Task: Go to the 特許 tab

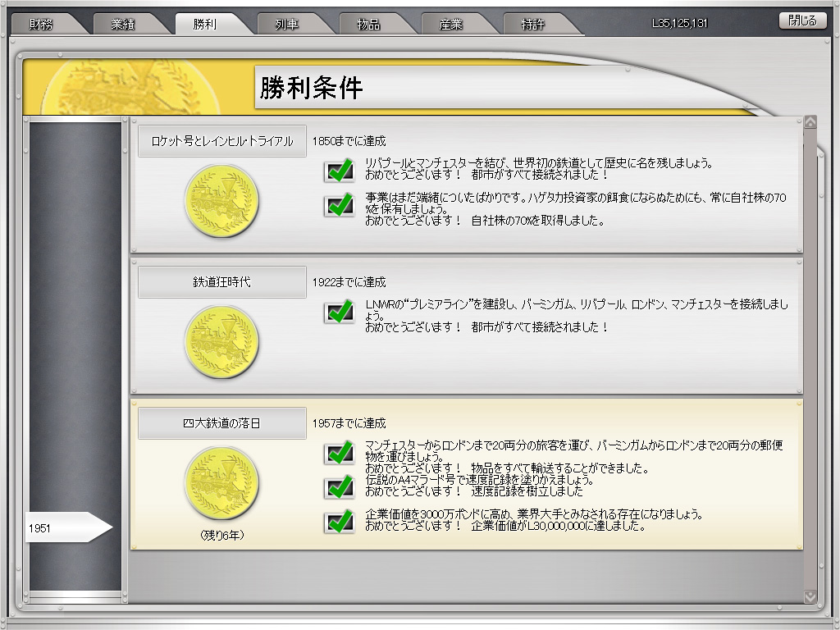Action: pos(533,24)
